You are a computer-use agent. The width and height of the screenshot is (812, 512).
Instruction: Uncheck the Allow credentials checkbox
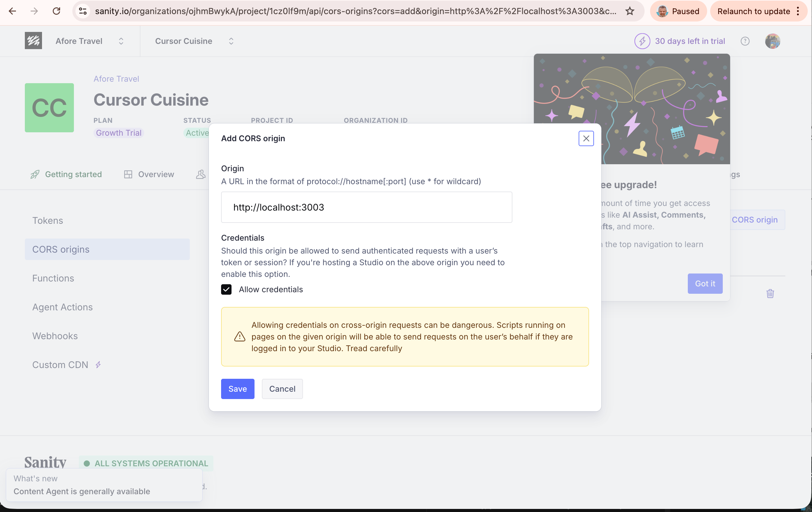pos(226,289)
